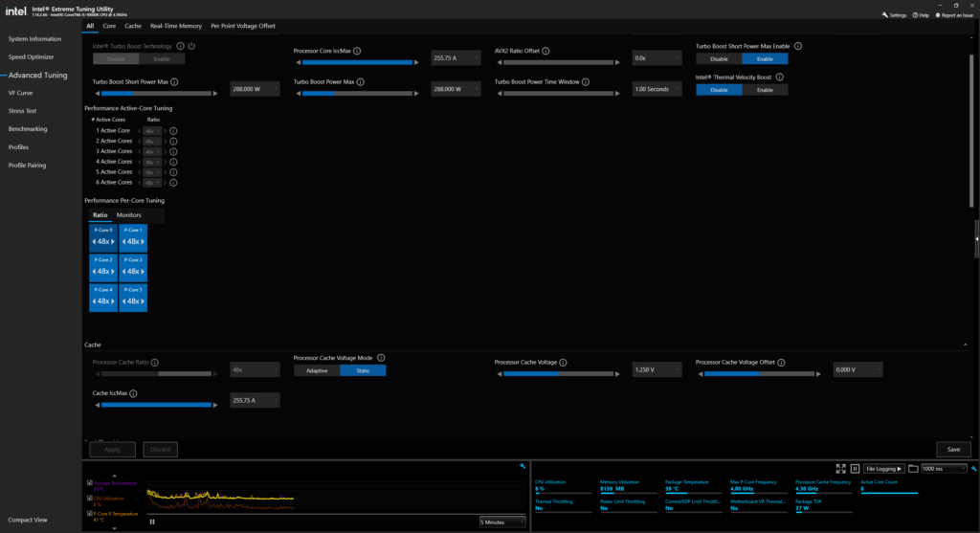The height and width of the screenshot is (533, 980).
Task: Switch to Per Point Voltage Offset tab
Action: [243, 26]
